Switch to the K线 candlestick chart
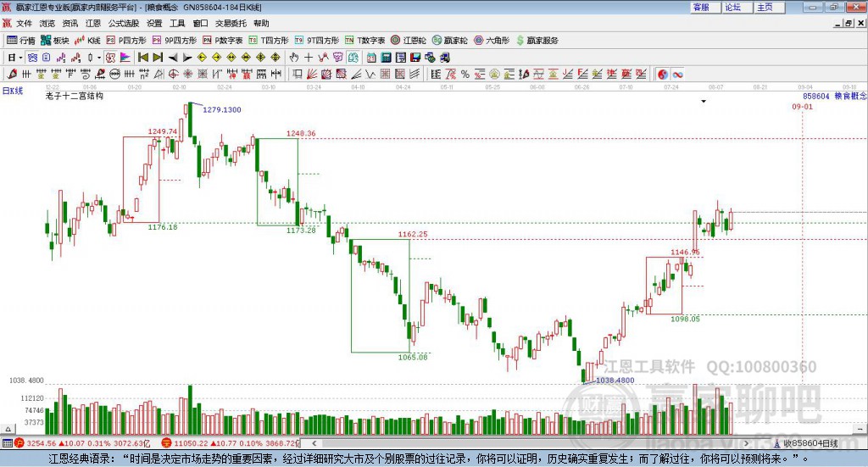Viewport: 868px width, 467px height. click(87, 41)
